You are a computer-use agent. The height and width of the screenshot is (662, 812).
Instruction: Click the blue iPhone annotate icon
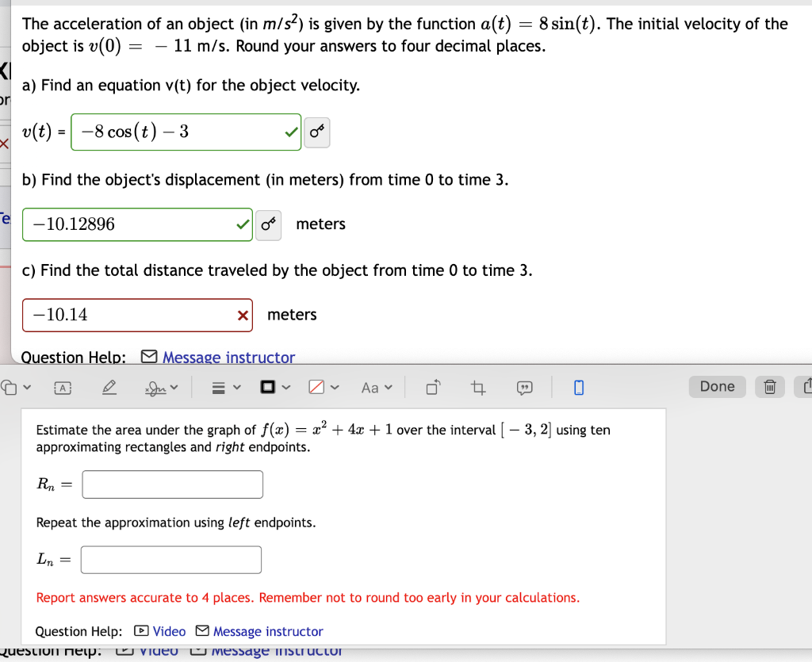click(x=579, y=387)
